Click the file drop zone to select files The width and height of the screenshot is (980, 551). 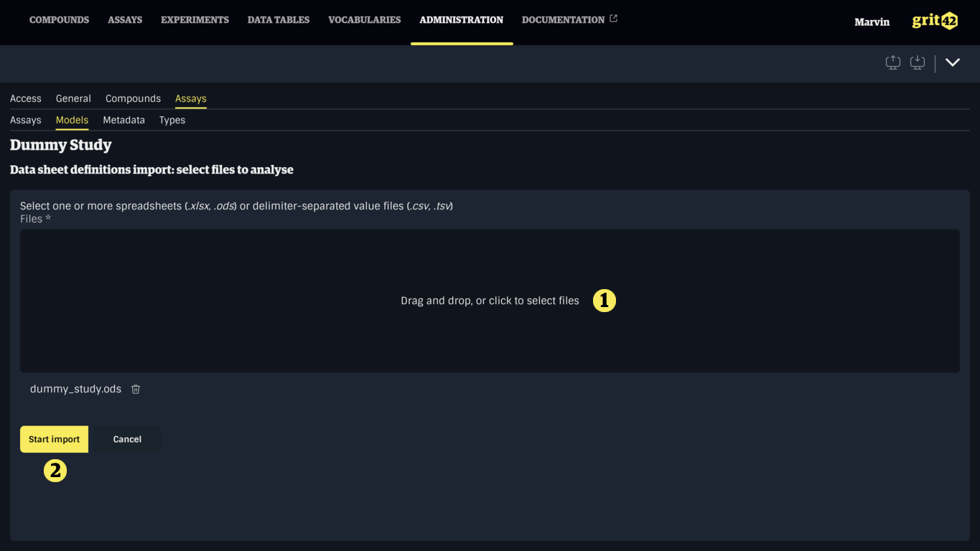(x=490, y=301)
